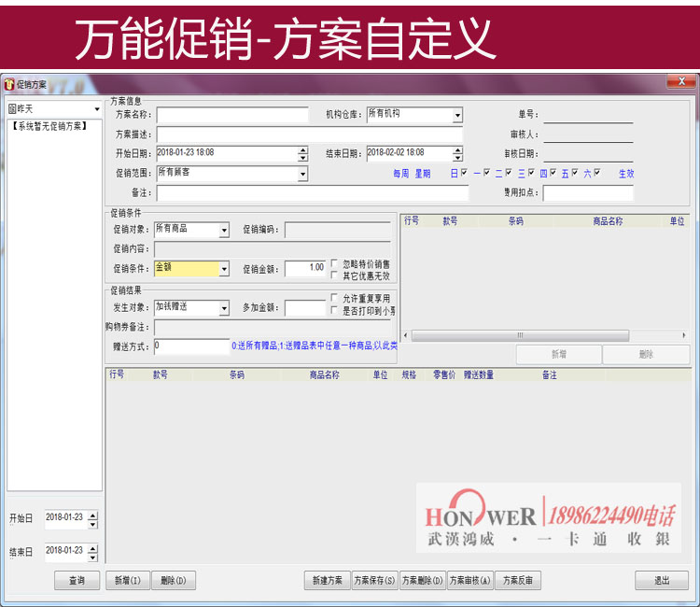Screen dimensions: 700x607
Task: Click the 方案删除(D) button
Action: 422,580
